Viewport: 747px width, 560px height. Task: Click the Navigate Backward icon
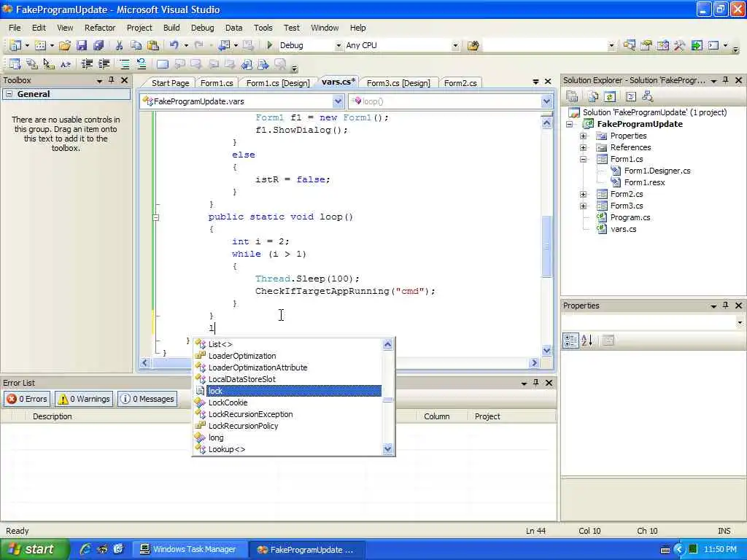[x=224, y=45]
